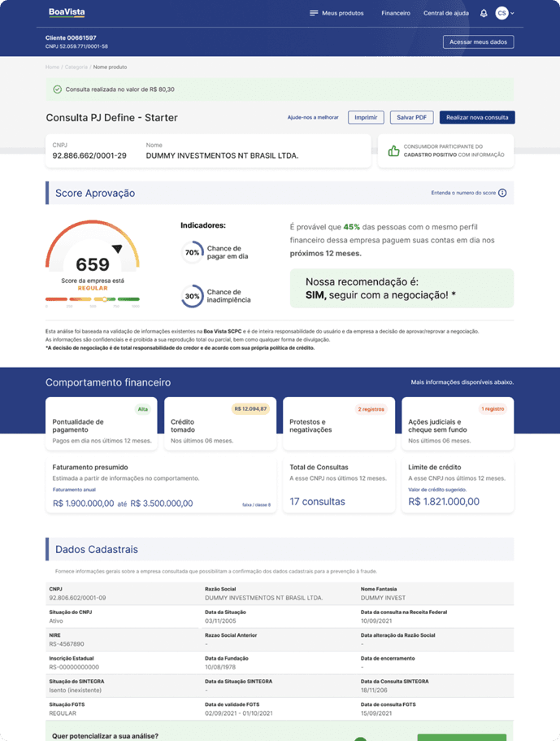Click the CNPJ 92.886.662/0001-29 value

coord(89,155)
